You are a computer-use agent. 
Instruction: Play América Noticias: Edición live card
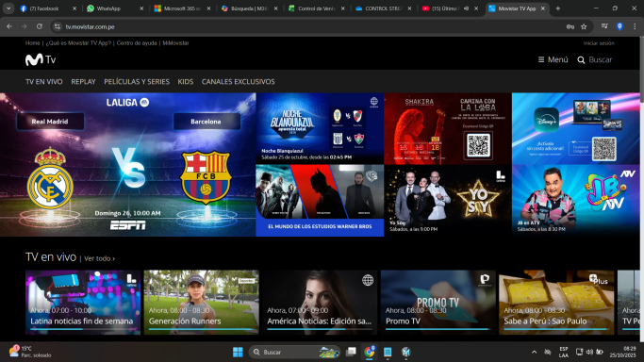[320, 302]
